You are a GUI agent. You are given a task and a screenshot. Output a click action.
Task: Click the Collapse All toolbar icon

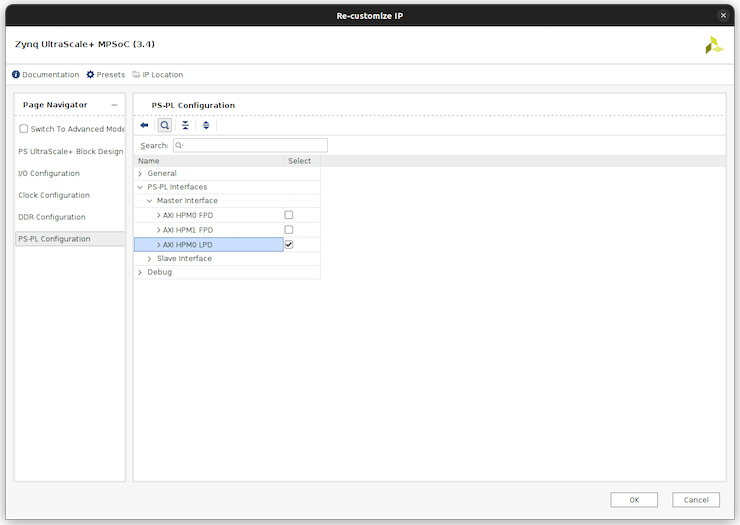(185, 125)
